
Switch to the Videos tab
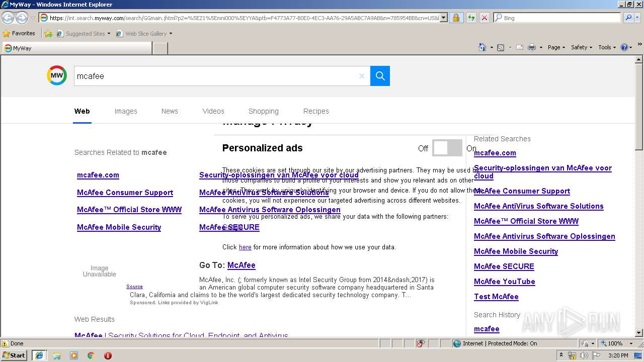pyautogui.click(x=213, y=111)
